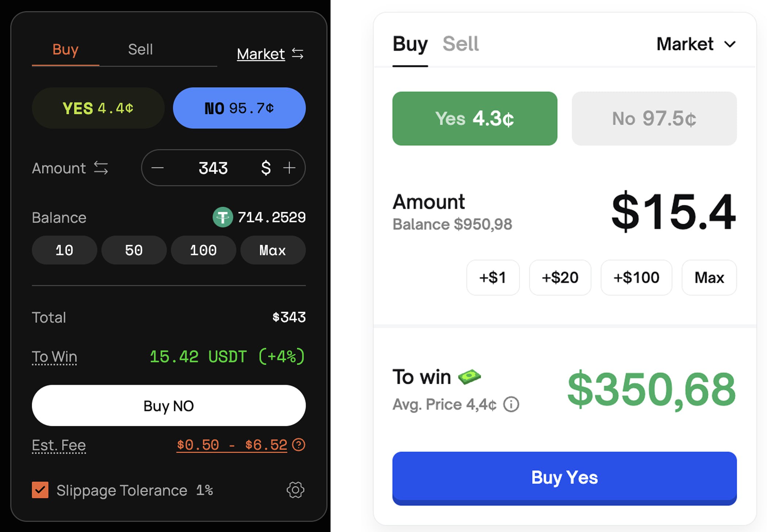
Task: Switch to the Sell tab in dark panel
Action: (140, 49)
